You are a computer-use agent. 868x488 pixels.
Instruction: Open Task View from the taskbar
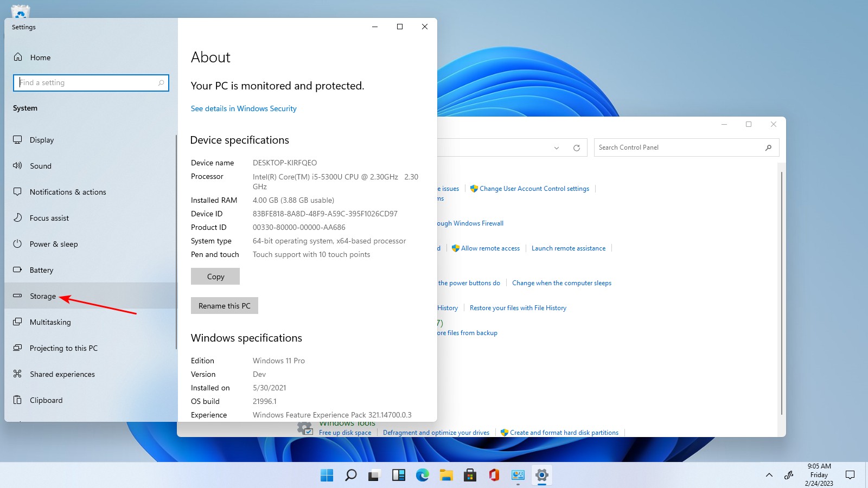[x=374, y=476]
